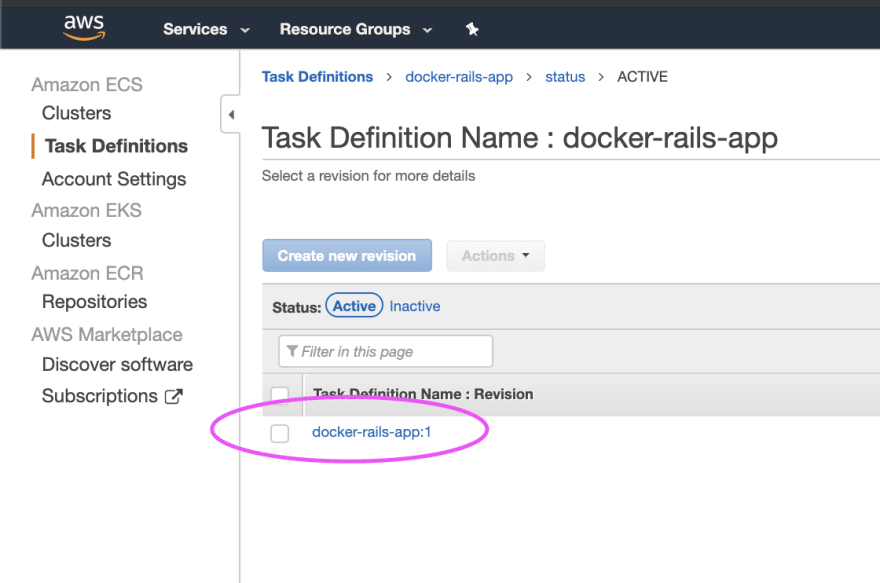Click the Subscriptions external link icon

click(173, 397)
